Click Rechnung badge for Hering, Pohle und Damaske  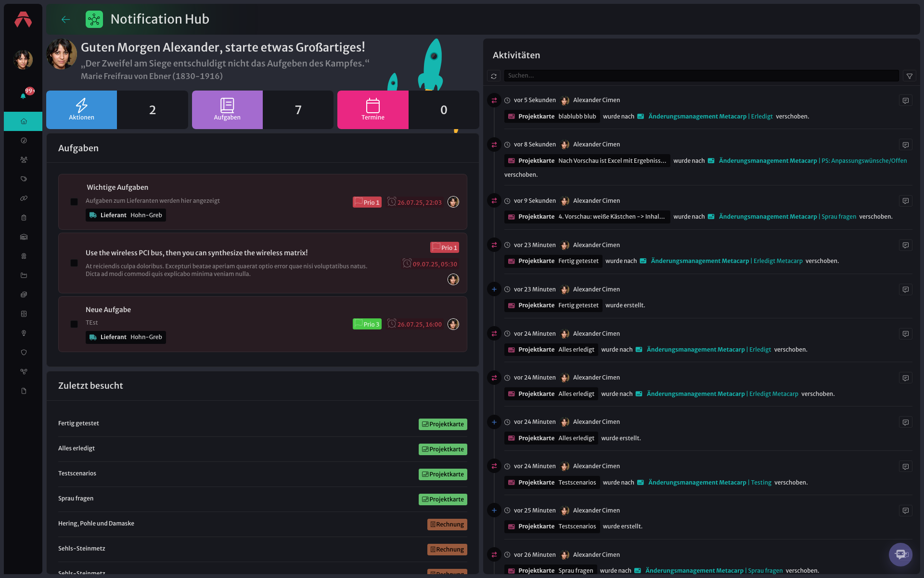447,525
